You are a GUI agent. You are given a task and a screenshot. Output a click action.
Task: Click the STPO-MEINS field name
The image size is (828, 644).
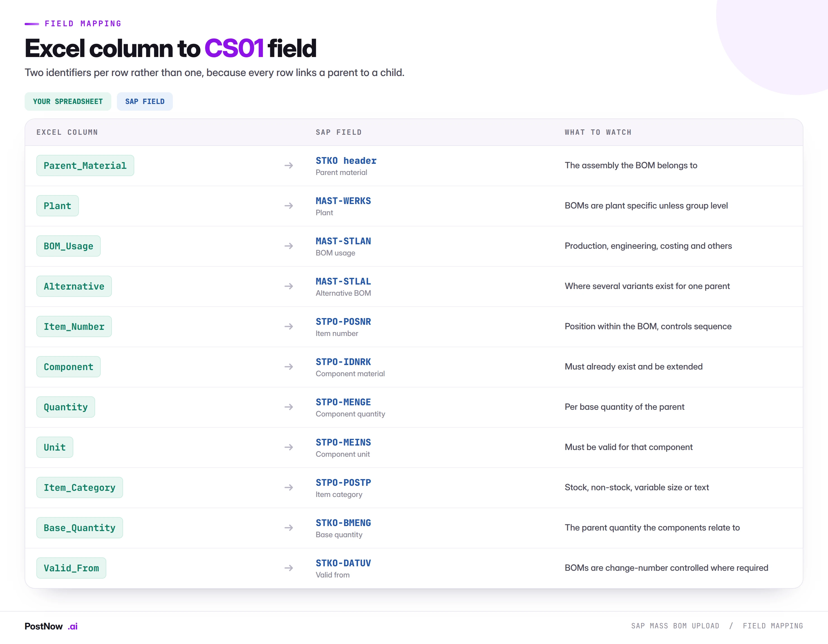[x=344, y=442]
